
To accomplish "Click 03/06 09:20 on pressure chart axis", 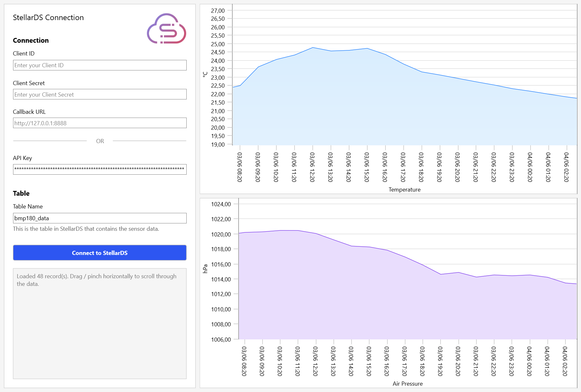I will [x=262, y=361].
